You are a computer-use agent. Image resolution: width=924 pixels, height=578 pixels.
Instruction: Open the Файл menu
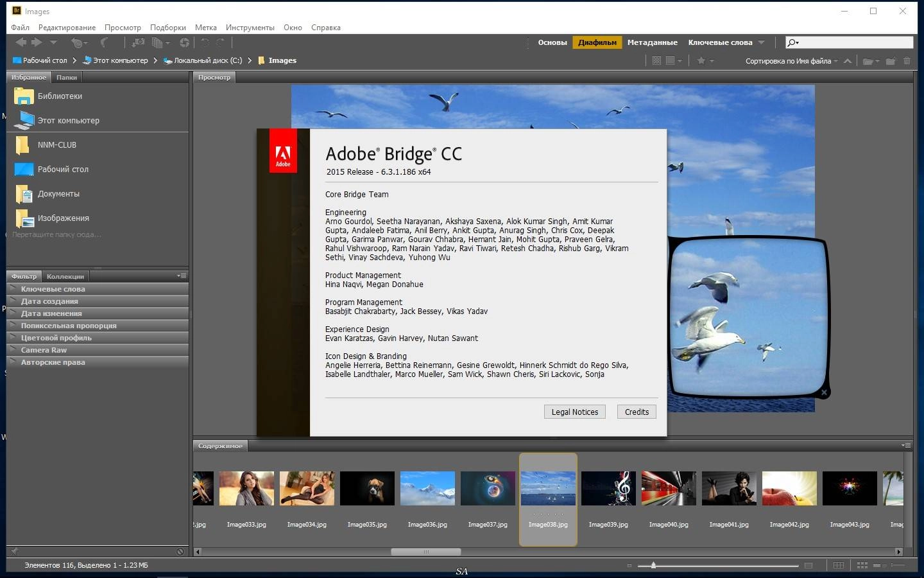pyautogui.click(x=21, y=28)
